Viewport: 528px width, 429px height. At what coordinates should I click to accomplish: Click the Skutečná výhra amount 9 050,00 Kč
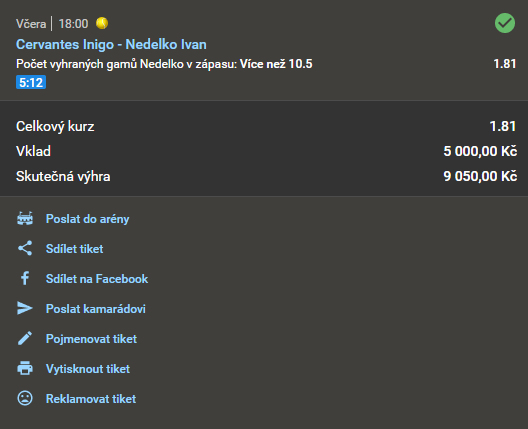(x=480, y=176)
